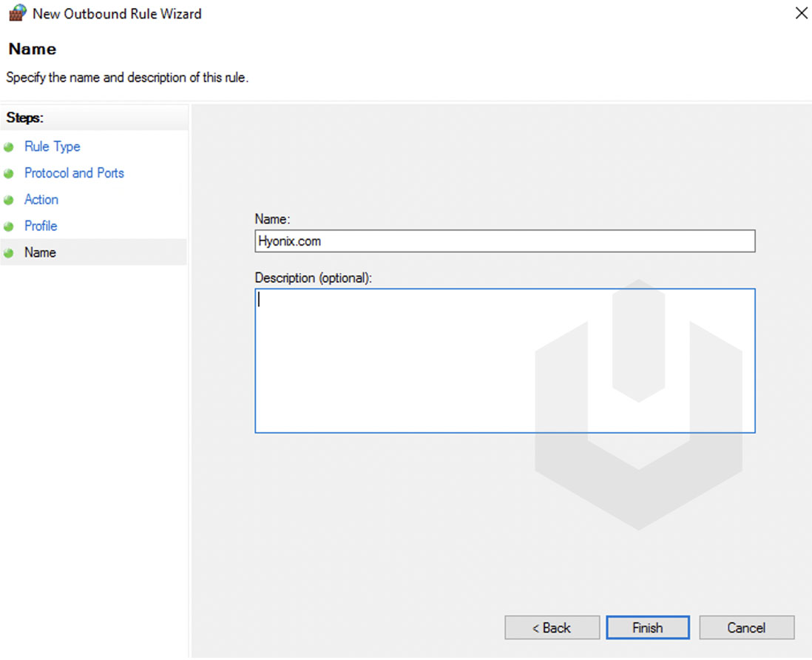Click the Description text area
Viewport: 812px width, 660px height.
505,360
